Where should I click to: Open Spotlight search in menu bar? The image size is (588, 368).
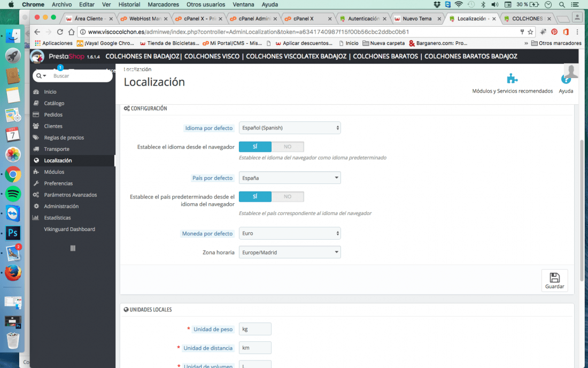pyautogui.click(x=562, y=4)
